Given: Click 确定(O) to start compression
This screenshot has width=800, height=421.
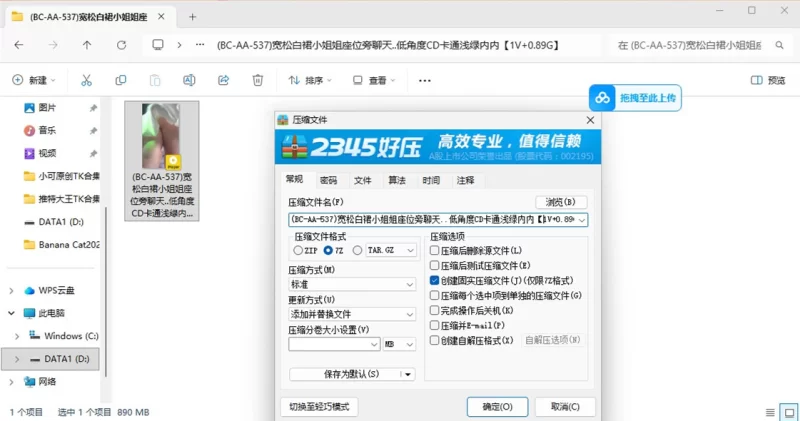Looking at the screenshot, I should 497,407.
